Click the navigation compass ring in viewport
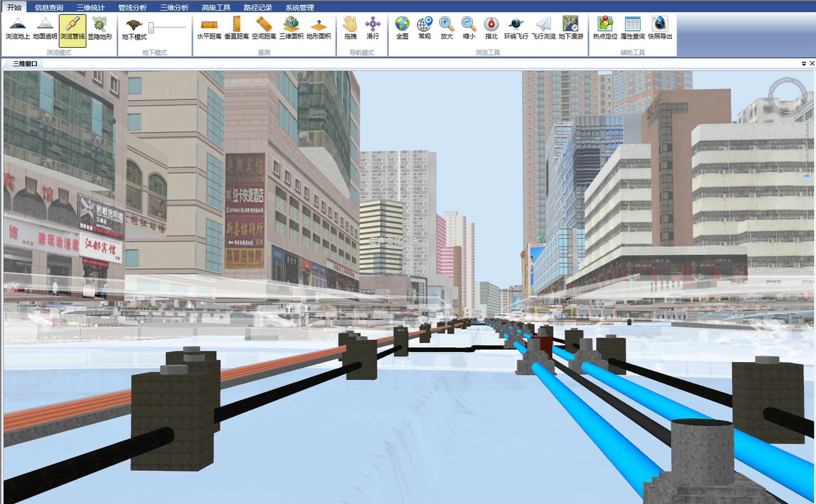Viewport: 816px width, 504px height. point(787,97)
